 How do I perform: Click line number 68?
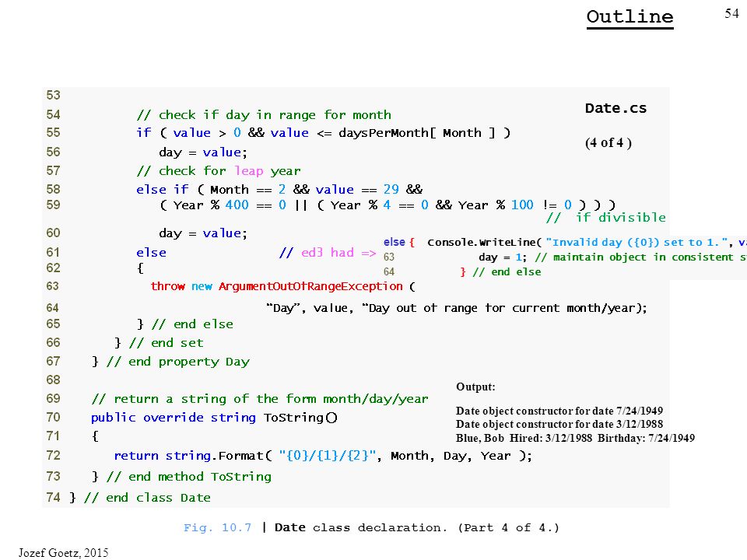coord(54,380)
